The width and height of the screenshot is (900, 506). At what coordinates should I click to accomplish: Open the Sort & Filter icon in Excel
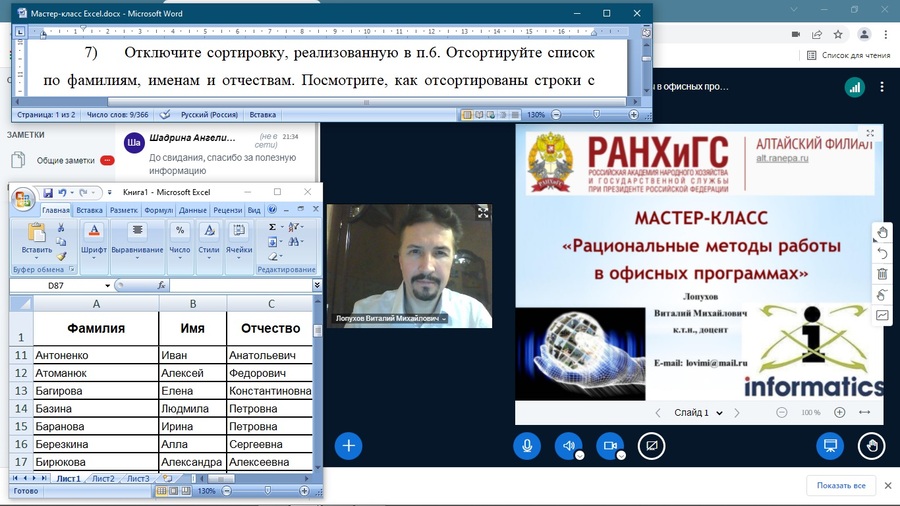(294, 227)
